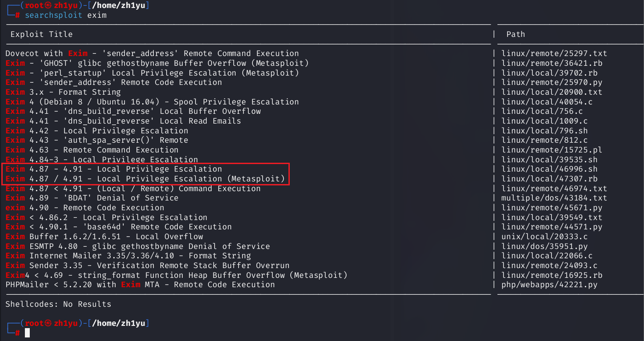Click the Exim 4.87 - 4.91 non-Metasploit entry
Viewport: 644px width, 341px height.
pyautogui.click(x=113, y=169)
